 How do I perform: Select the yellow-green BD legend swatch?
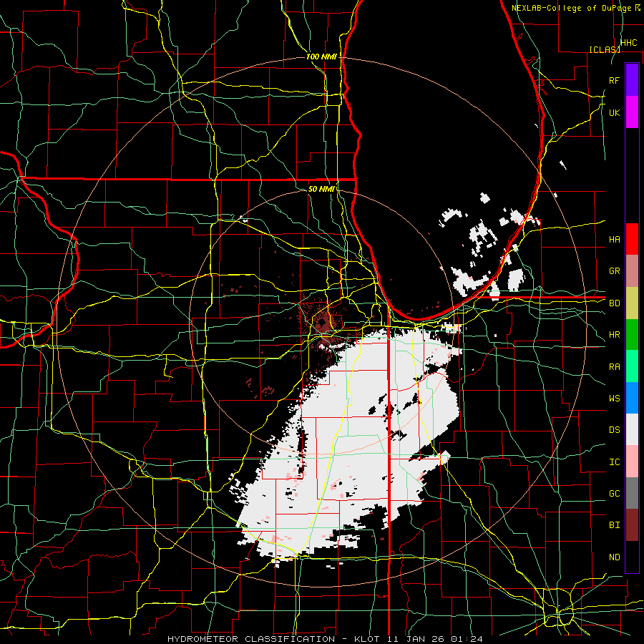point(632,303)
